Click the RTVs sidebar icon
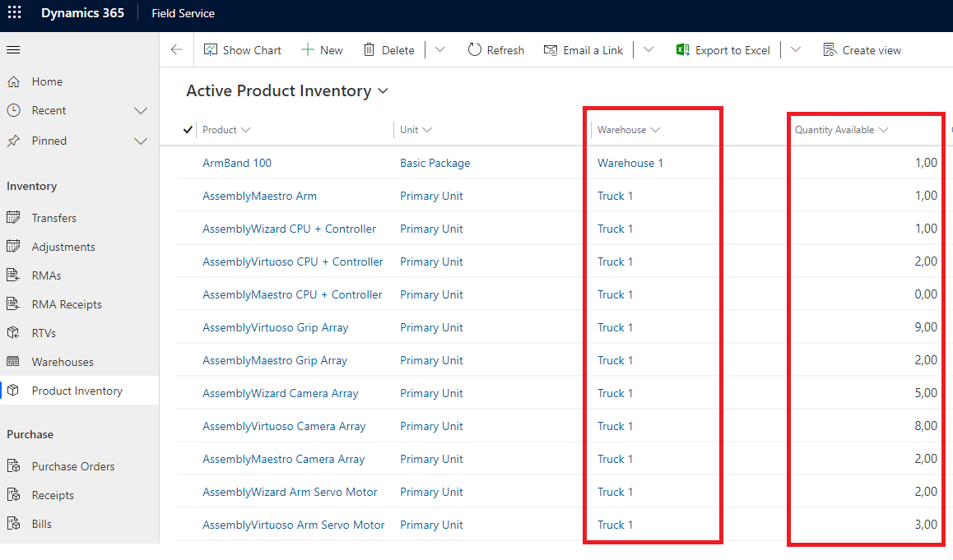This screenshot has height=560, width=953. [x=13, y=333]
